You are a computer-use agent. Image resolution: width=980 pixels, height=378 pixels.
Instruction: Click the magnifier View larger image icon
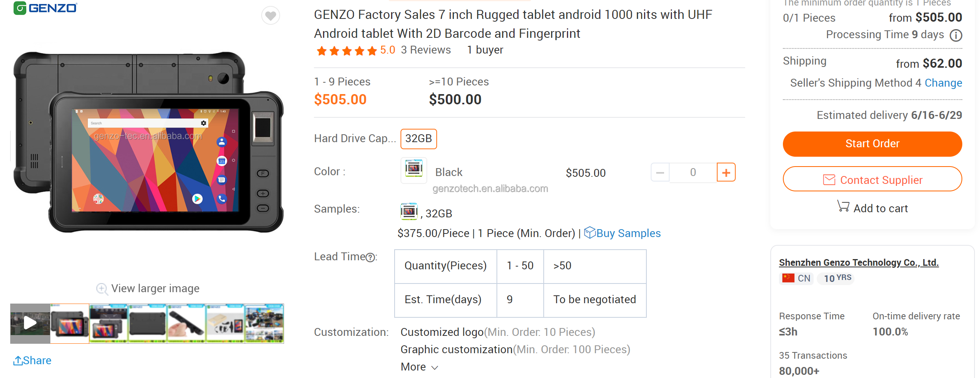pos(102,289)
